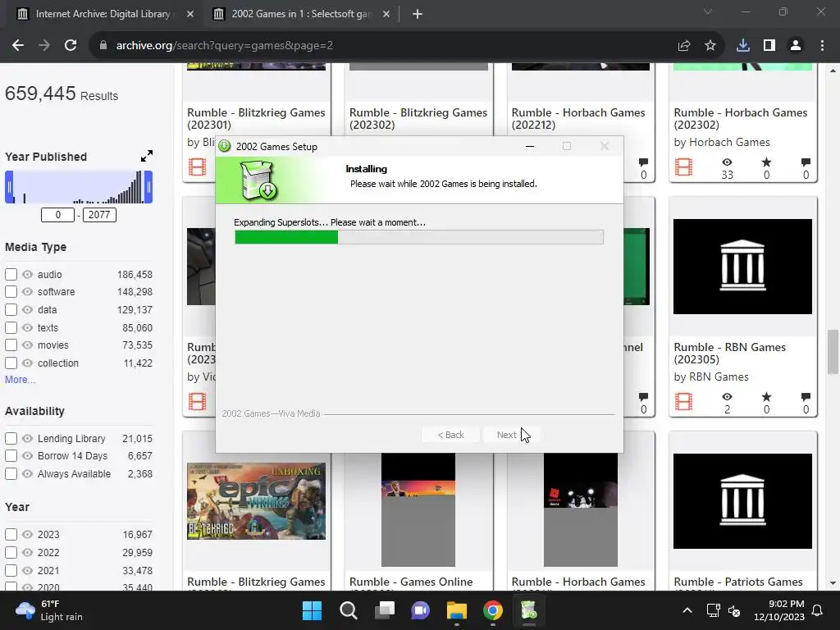Click the views eye icon on RBN Games (202305)
The width and height of the screenshot is (840, 630).
727,396
